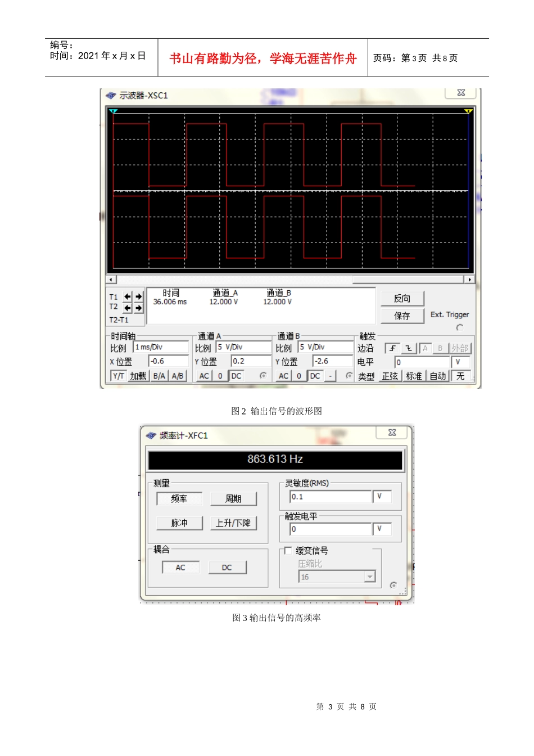Switch time base to Y/T mode
The width and height of the screenshot is (534, 756).
119,376
